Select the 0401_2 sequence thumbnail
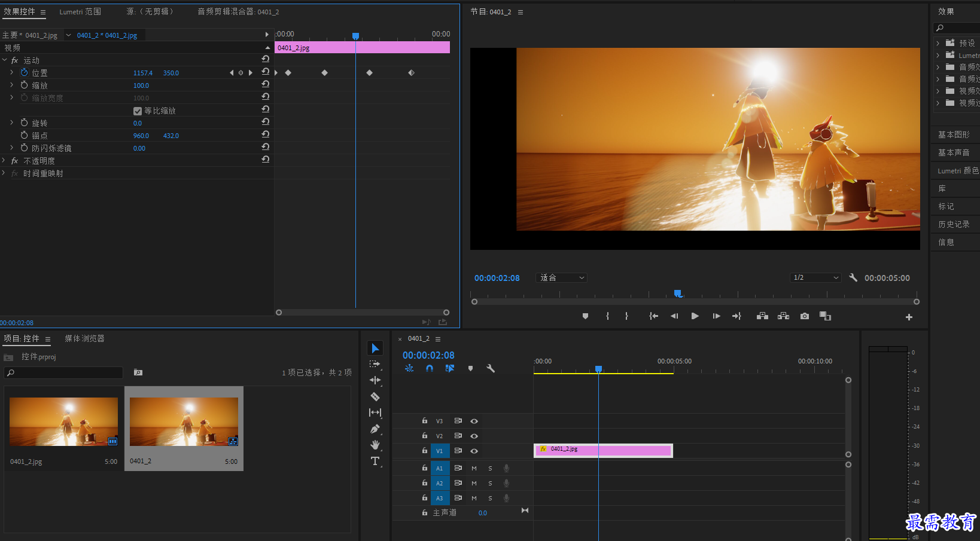This screenshot has width=980, height=541. coord(184,422)
